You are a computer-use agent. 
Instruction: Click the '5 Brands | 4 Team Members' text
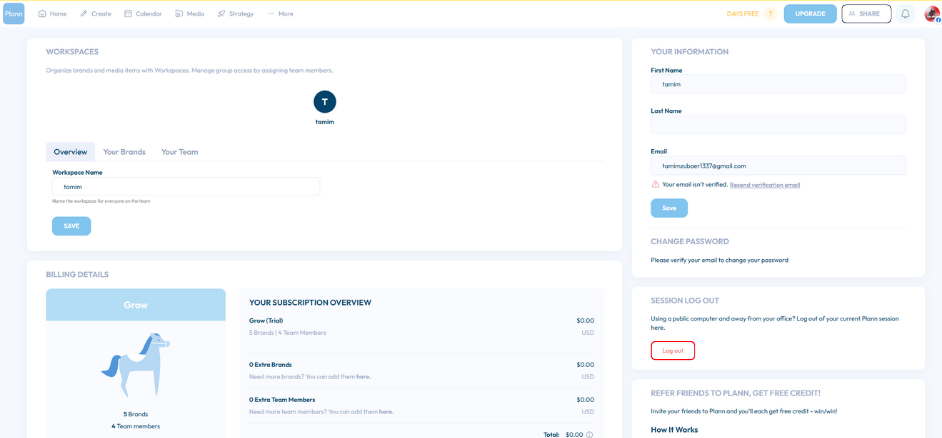288,332
